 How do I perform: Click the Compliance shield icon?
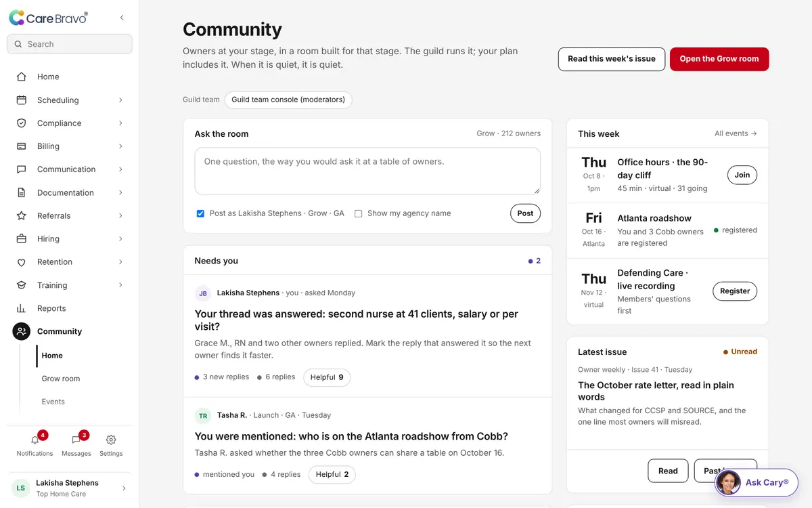pos(22,123)
